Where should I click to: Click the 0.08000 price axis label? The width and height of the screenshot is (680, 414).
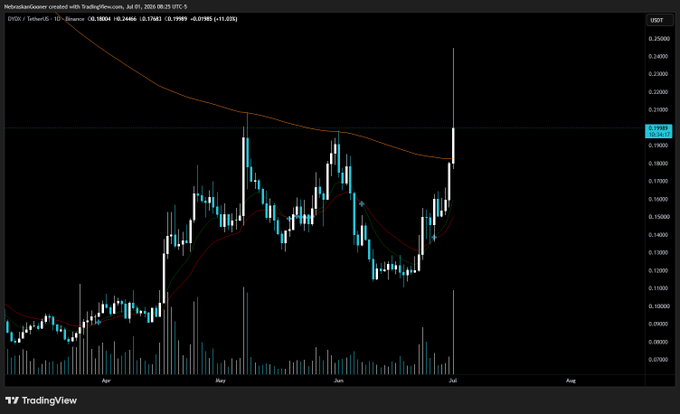click(658, 342)
